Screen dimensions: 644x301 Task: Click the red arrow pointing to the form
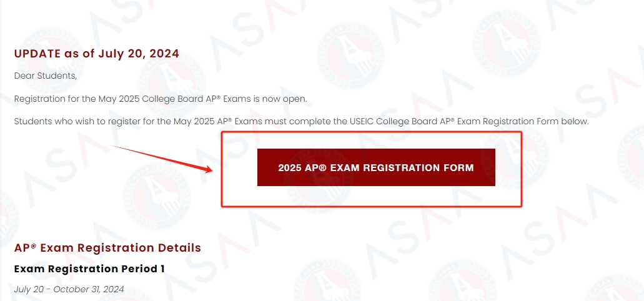[162, 159]
